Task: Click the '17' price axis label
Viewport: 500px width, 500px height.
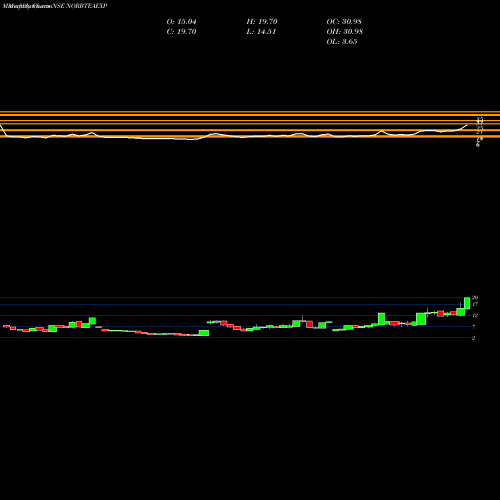Action: click(475, 304)
